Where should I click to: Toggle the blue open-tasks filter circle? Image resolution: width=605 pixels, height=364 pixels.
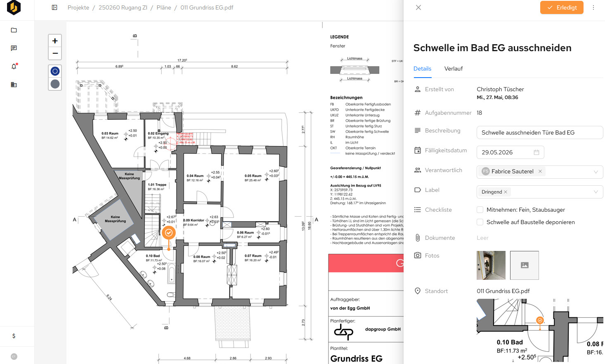click(55, 71)
